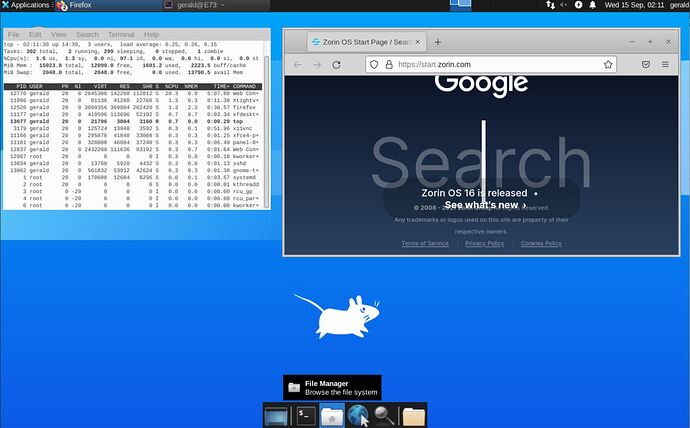Click Show Desktop icon in dock
This screenshot has height=428, width=690.
coord(276,416)
